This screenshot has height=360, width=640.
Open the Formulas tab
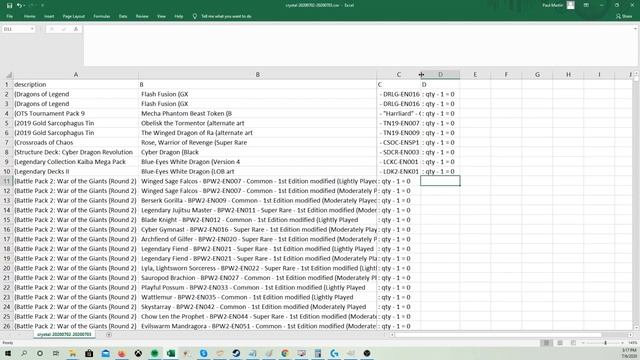click(102, 16)
